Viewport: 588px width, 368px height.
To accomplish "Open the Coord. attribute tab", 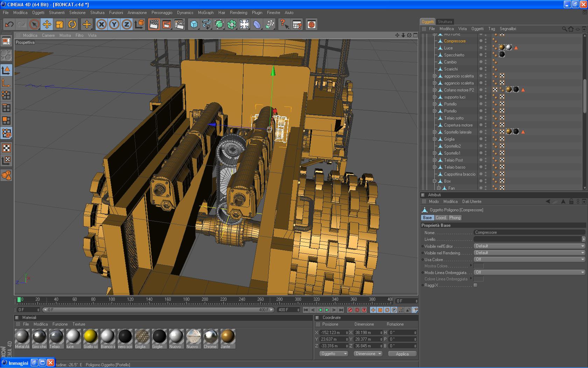I will [441, 218].
